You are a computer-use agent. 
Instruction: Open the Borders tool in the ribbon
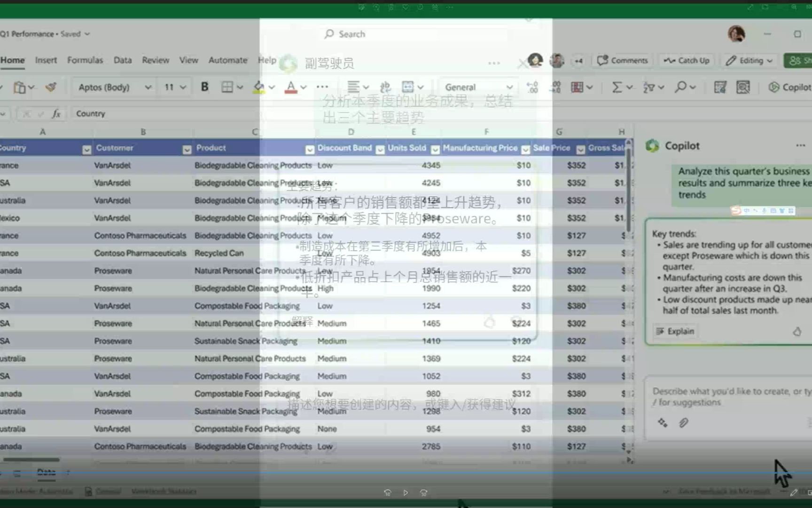coord(227,87)
